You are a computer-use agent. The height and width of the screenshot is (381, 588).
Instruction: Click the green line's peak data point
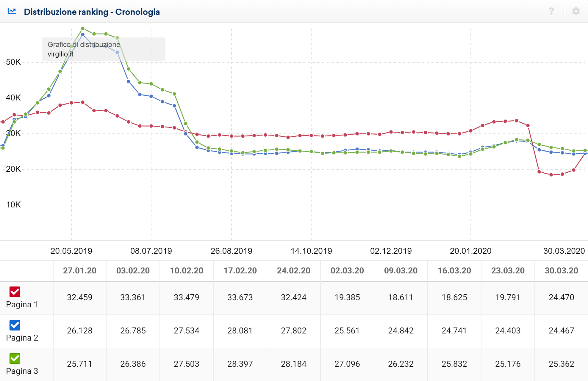tap(83, 29)
